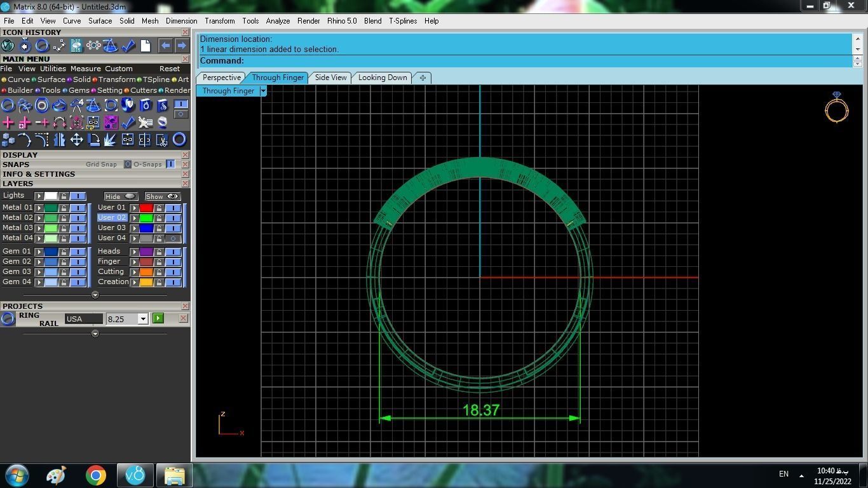Open the T-Splines menu

(403, 21)
